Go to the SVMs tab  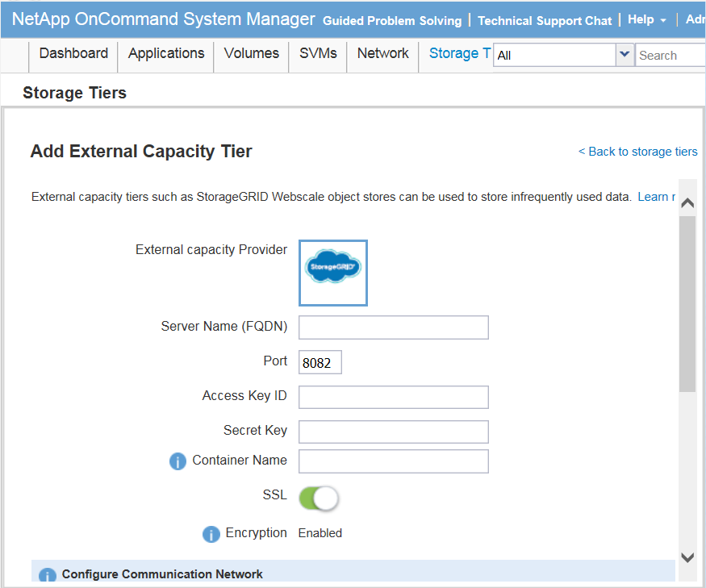318,54
